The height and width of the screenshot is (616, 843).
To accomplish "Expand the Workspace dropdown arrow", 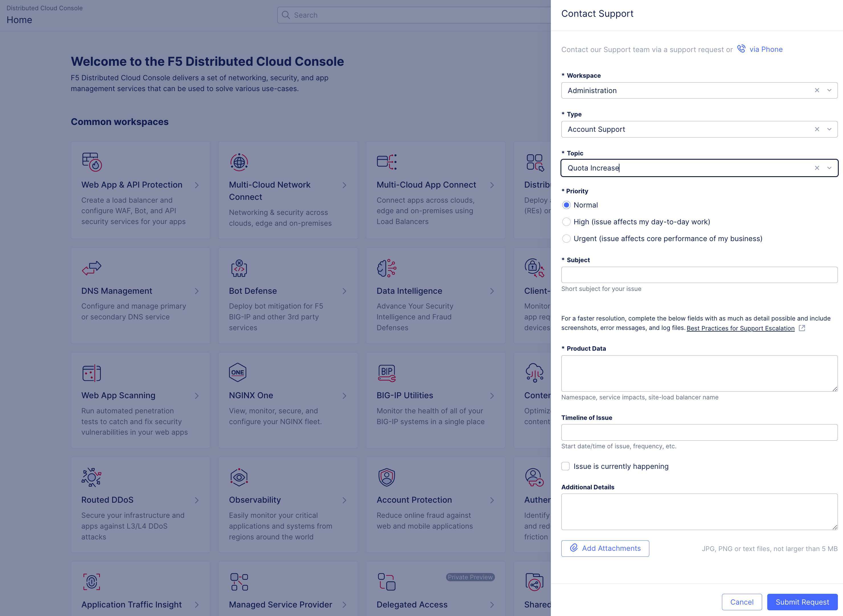I will click(829, 90).
